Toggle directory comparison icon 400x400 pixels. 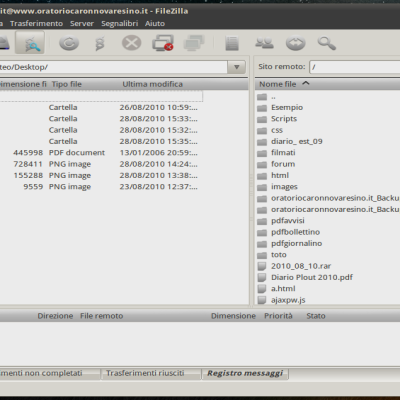point(264,43)
